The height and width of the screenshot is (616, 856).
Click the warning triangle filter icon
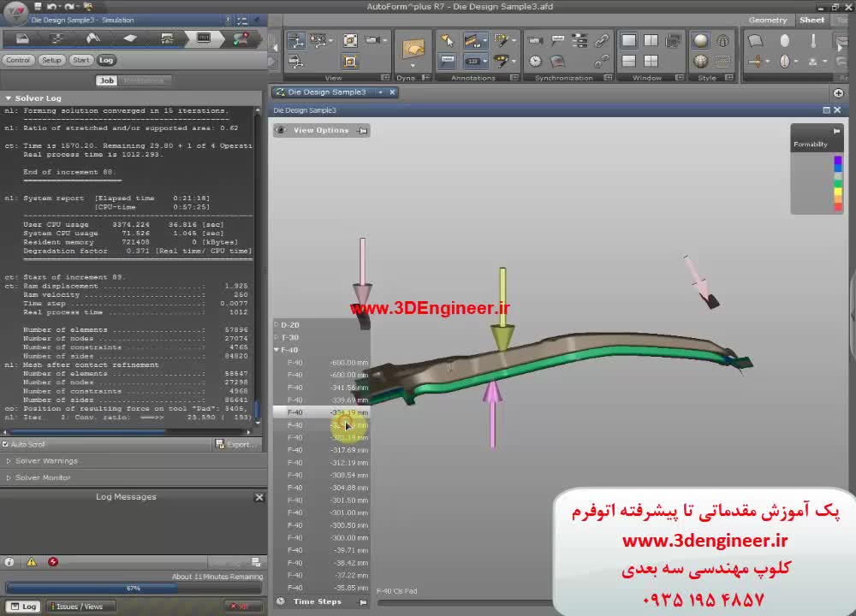32,562
